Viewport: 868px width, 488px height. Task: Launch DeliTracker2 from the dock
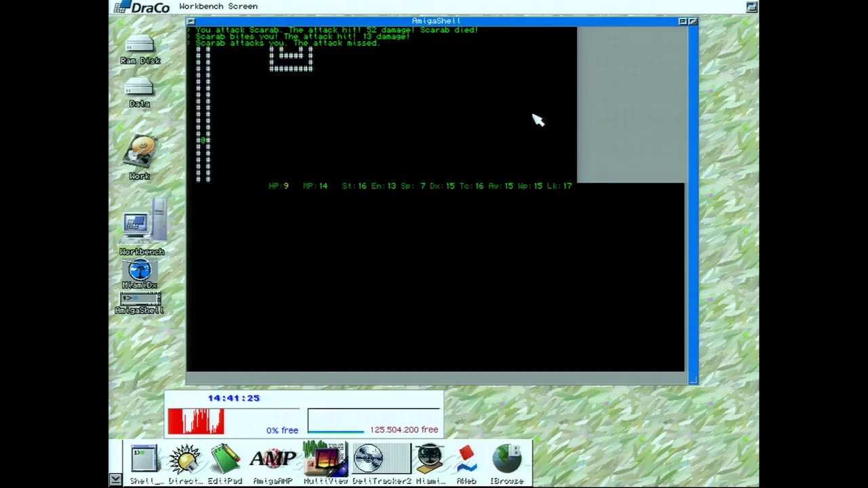381,464
